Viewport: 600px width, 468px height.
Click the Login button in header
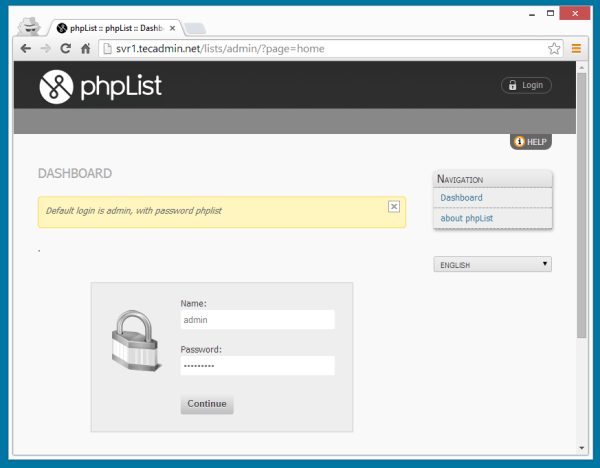coord(525,85)
